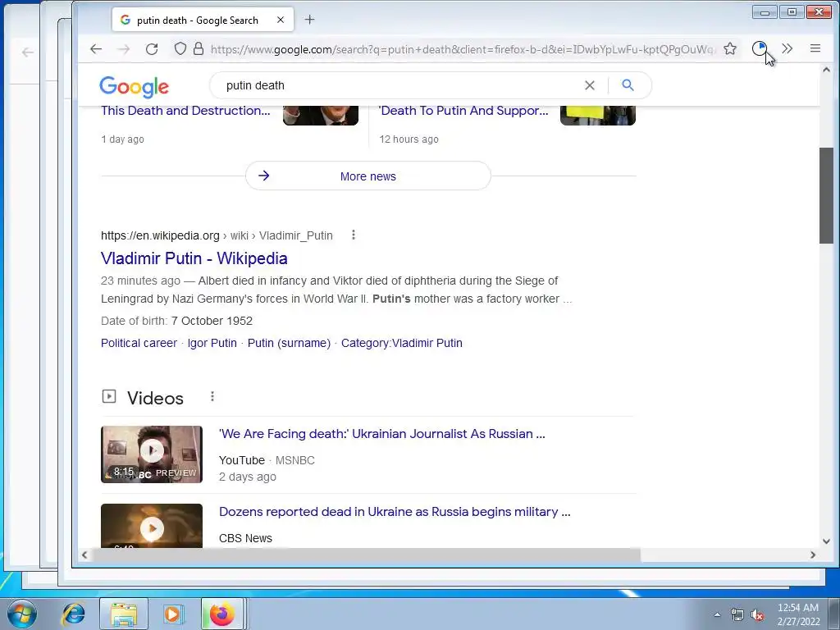Click the scroll up arrow of the page
Screen dimensions: 840x630
point(826,71)
